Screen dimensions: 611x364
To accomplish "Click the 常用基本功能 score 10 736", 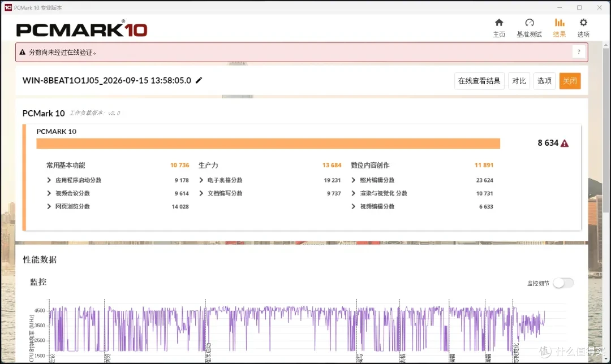I will click(x=180, y=165).
